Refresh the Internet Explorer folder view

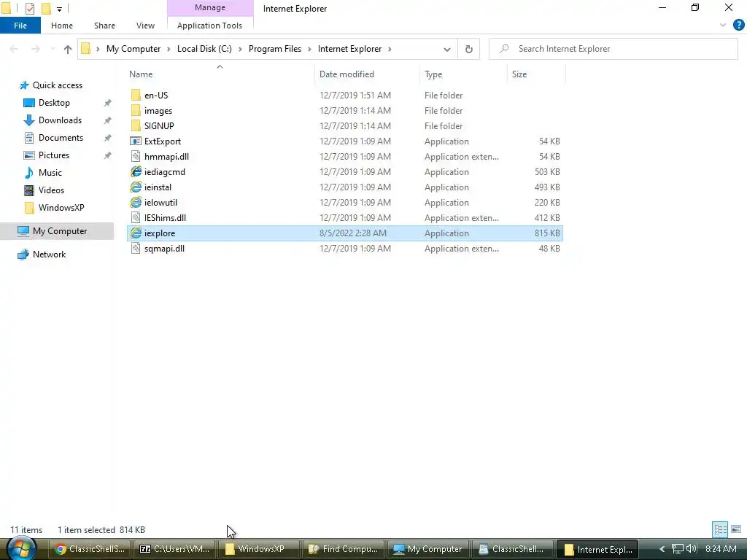(x=469, y=49)
